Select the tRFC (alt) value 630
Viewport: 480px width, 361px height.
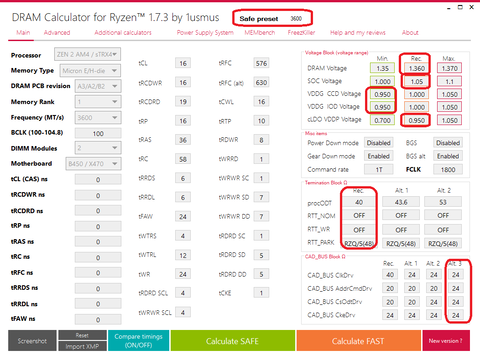click(261, 82)
